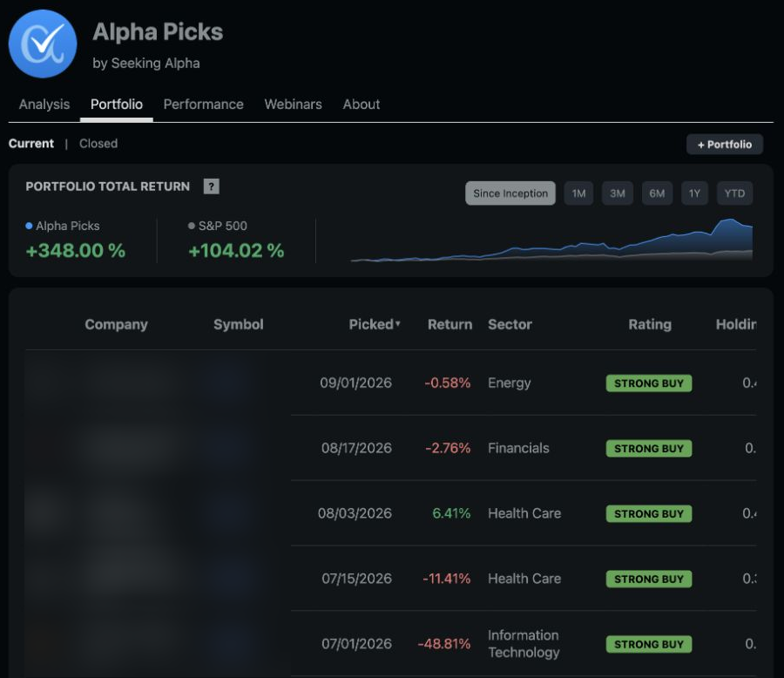Select the 07/15/2026 picked date
784x678 pixels.
pos(357,579)
